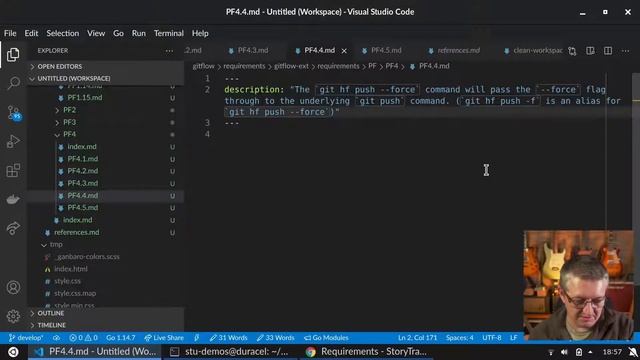Expand the Outline section

(105, 313)
